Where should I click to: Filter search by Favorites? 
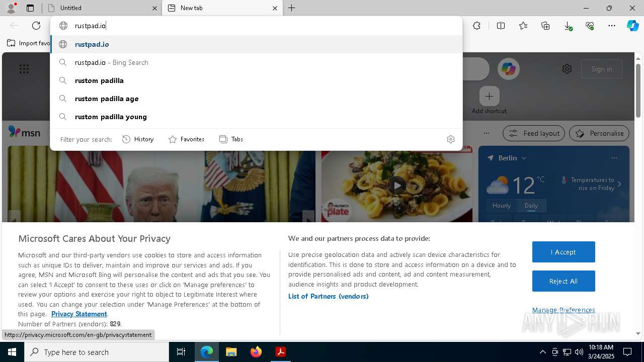pyautogui.click(x=186, y=139)
